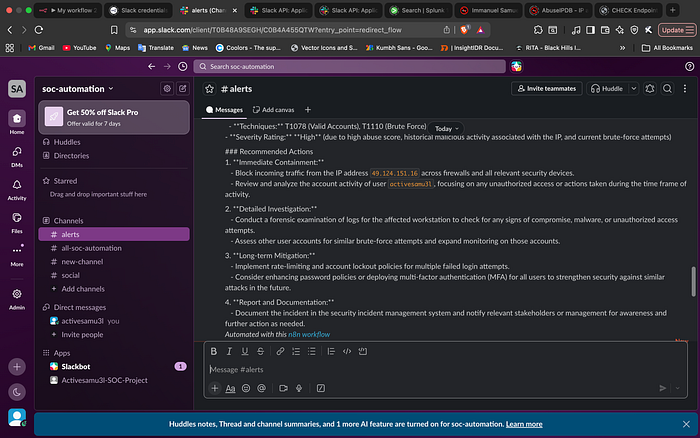
Task: Expand the Huddle options dropdown
Action: [633, 88]
